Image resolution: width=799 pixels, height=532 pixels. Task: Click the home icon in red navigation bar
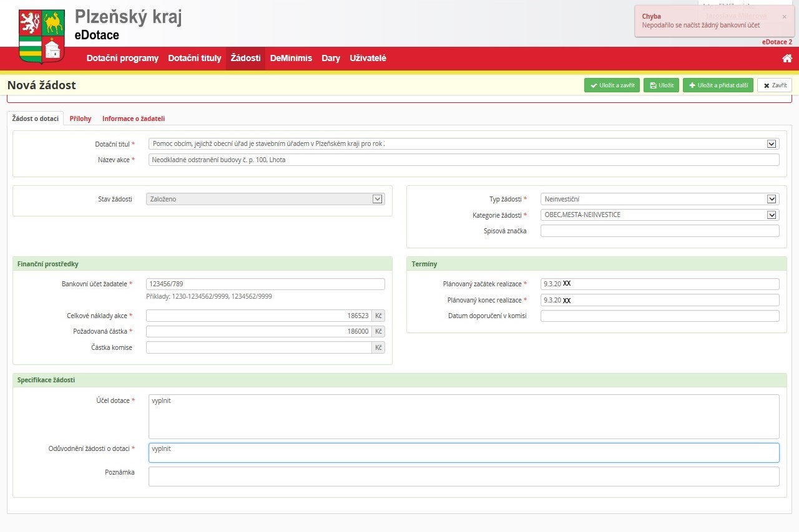(x=787, y=58)
